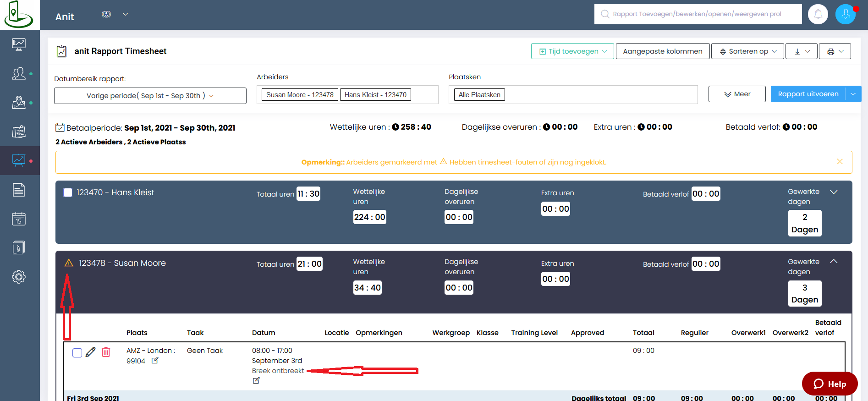Screen dimensions: 868x401
Task: Click the notification bell icon
Action: point(818,14)
